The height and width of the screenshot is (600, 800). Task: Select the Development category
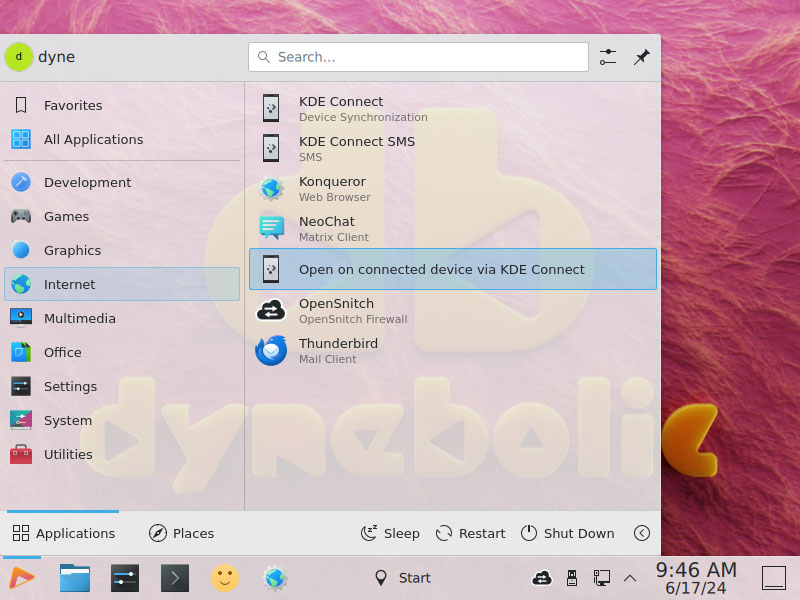122,182
